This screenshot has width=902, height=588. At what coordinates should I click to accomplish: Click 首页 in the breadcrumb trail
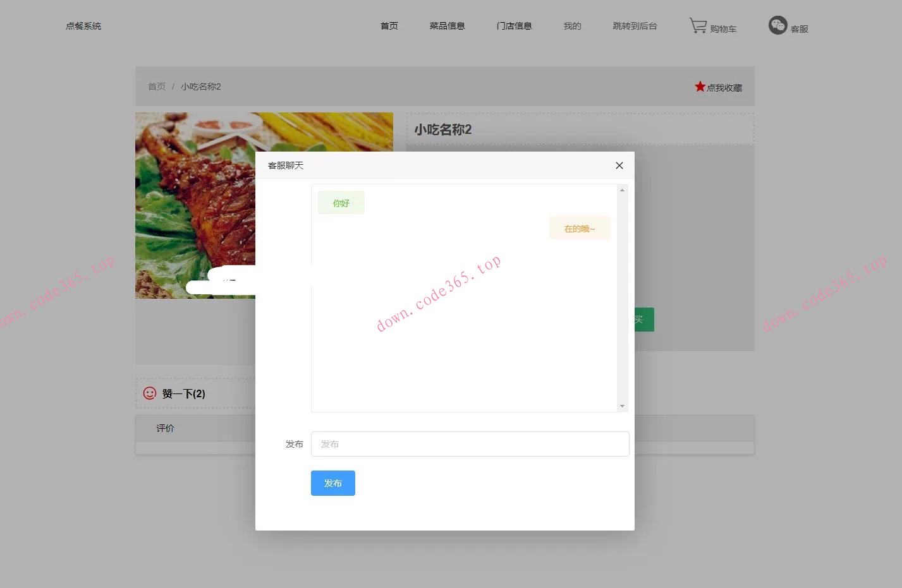157,86
